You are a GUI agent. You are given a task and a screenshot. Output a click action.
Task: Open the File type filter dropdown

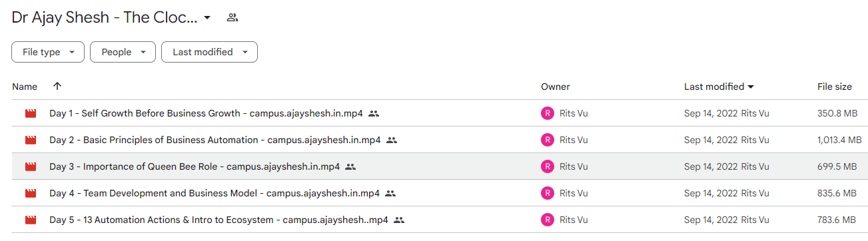pyautogui.click(x=48, y=52)
